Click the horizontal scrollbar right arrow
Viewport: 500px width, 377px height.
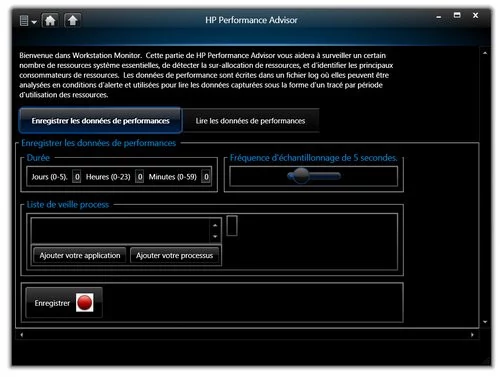472,335
